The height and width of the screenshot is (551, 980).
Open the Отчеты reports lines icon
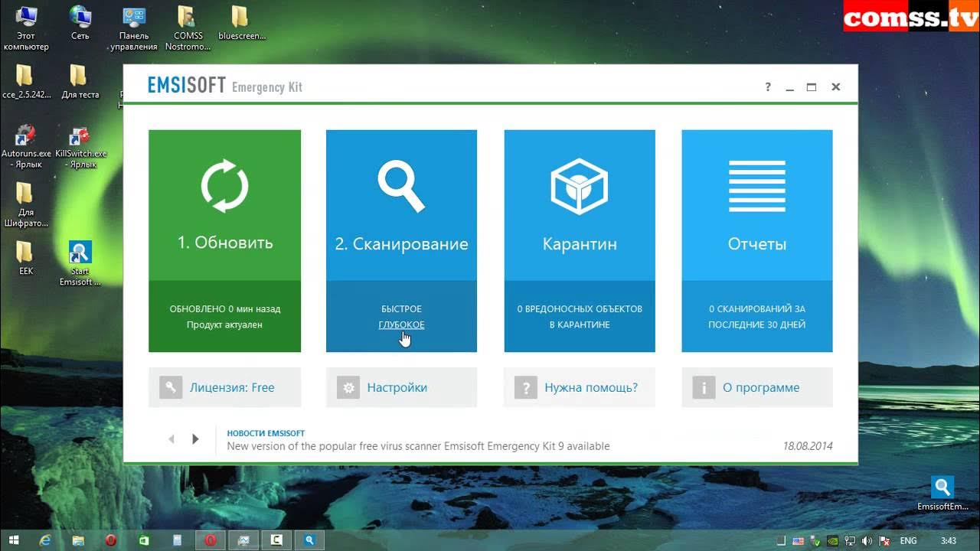point(757,186)
